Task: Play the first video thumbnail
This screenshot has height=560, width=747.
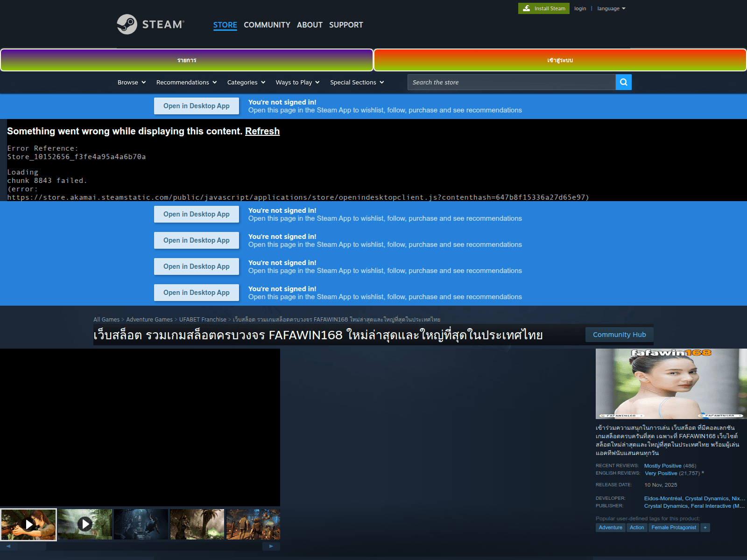Action: [x=28, y=525]
